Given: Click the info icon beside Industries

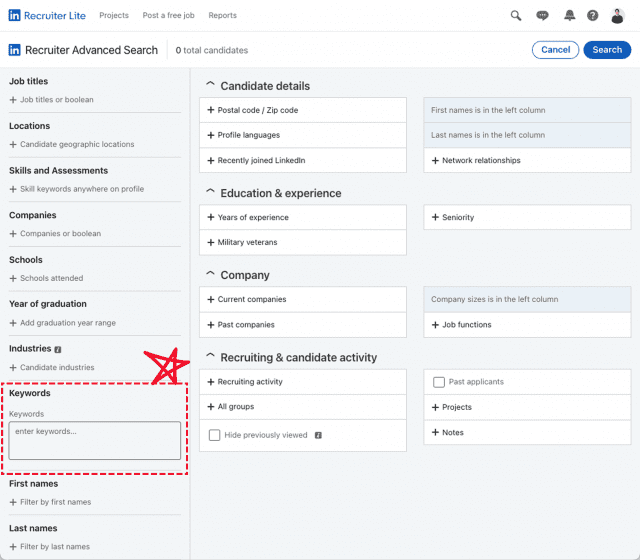Looking at the screenshot, I should (x=58, y=350).
